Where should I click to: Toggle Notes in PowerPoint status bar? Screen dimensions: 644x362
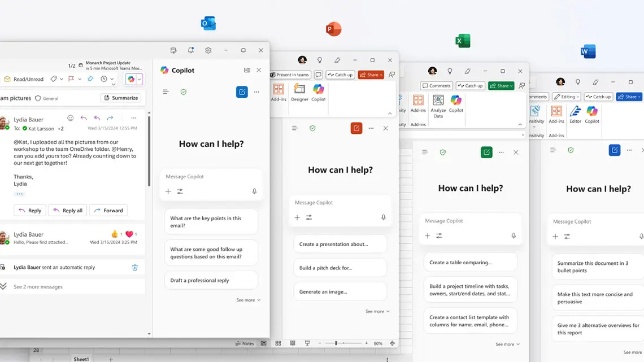pyautogui.click(x=245, y=343)
